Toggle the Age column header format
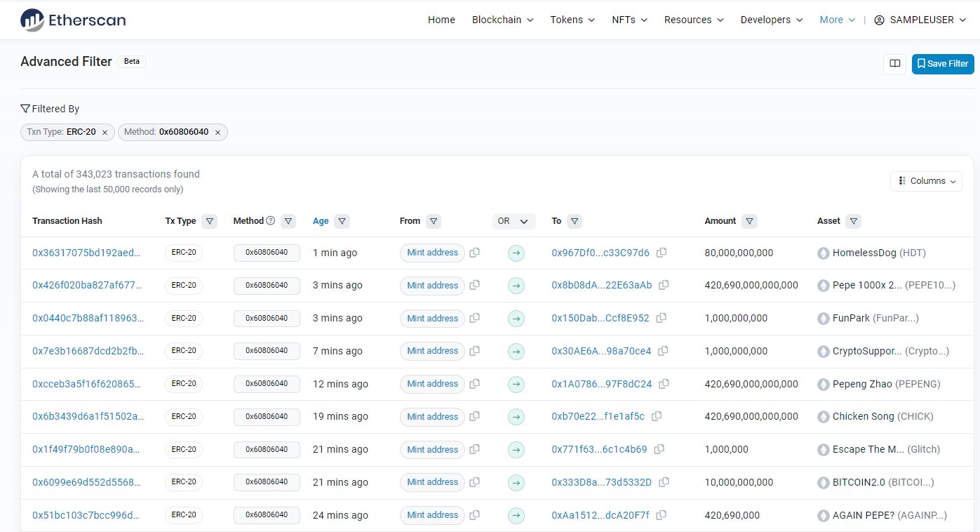 click(321, 221)
